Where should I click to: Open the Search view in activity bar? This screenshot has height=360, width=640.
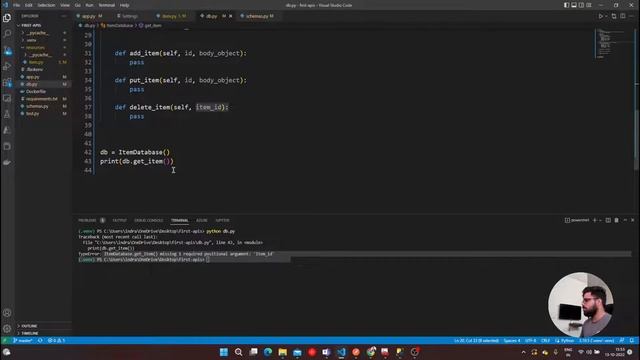click(7, 33)
